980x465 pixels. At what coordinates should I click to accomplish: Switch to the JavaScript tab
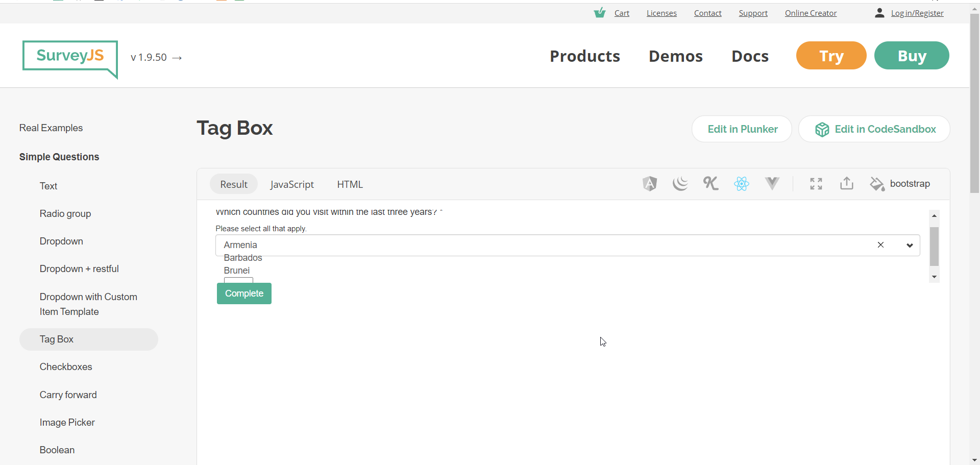click(x=292, y=184)
